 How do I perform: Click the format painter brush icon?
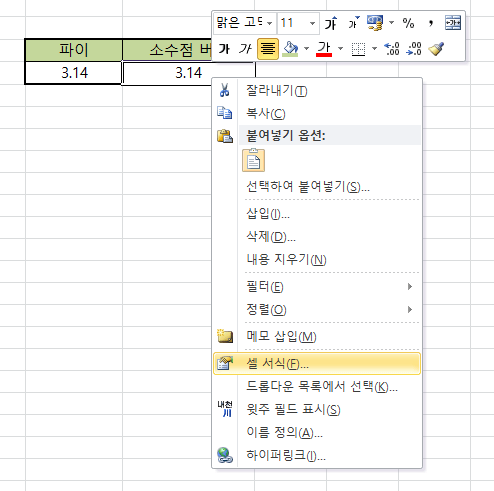coord(436,49)
